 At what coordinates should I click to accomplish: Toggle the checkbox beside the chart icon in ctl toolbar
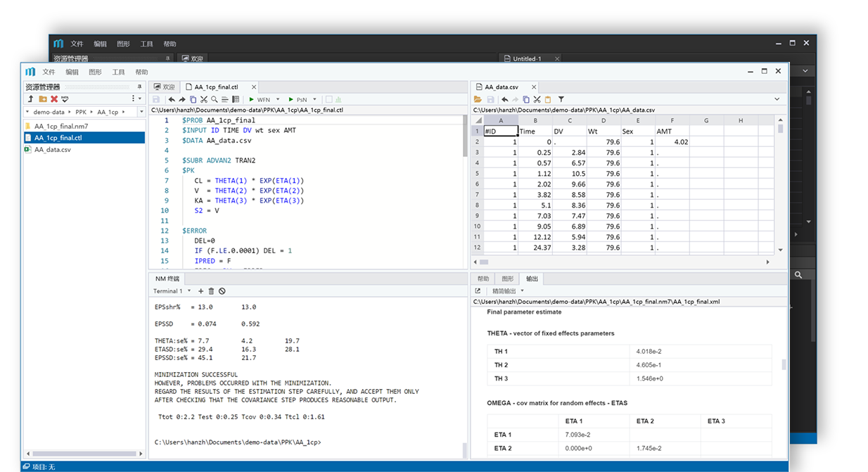point(328,99)
